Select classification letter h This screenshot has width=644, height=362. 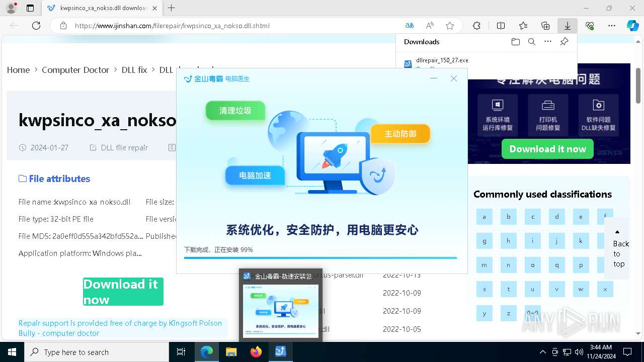[508, 241]
